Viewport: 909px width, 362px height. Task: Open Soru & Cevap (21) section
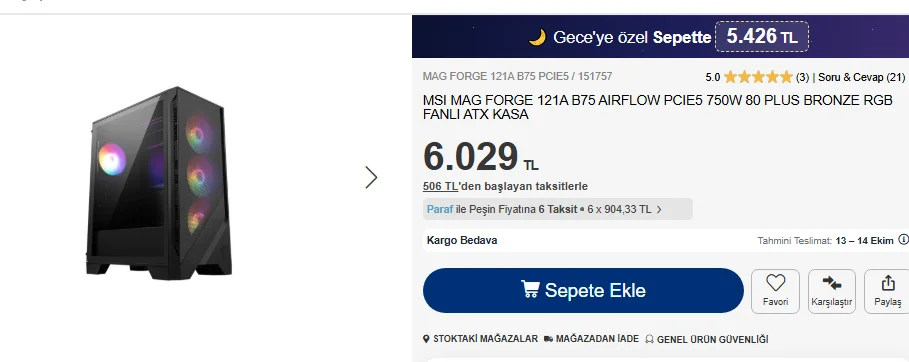click(861, 77)
